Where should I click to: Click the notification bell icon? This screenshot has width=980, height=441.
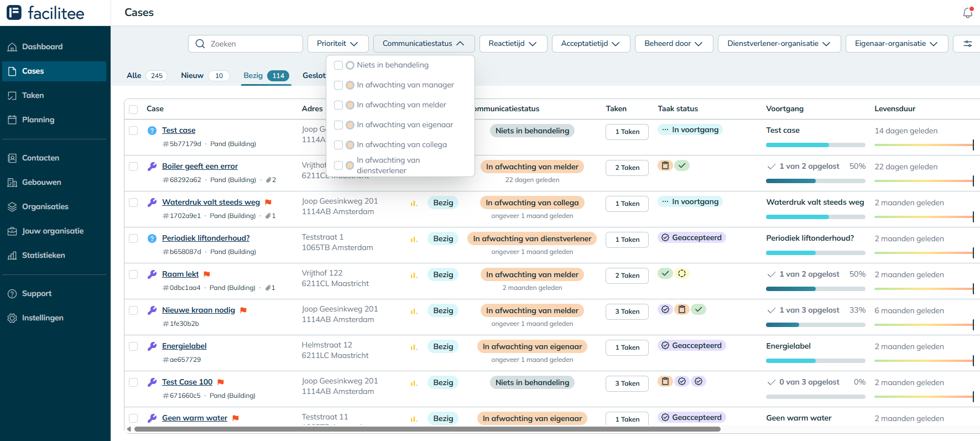tap(967, 13)
